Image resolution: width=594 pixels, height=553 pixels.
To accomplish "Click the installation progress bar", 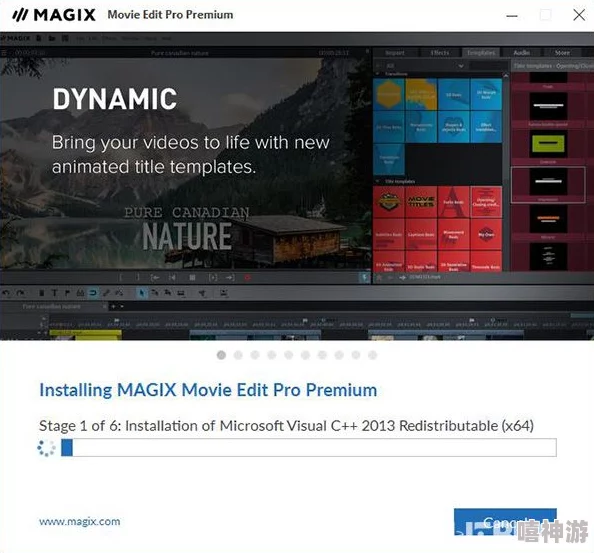I will pos(309,448).
